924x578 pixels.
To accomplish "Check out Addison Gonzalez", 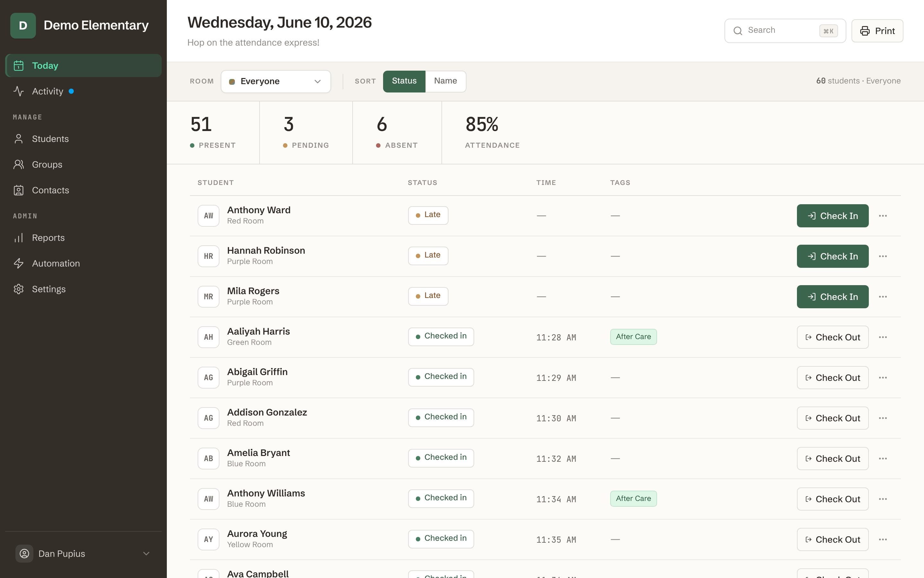I will [x=832, y=418].
